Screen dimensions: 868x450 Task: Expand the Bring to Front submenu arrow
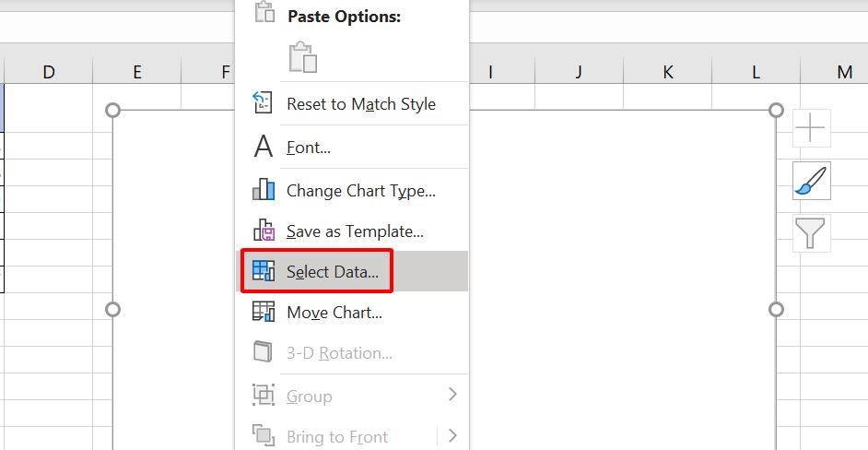[452, 436]
